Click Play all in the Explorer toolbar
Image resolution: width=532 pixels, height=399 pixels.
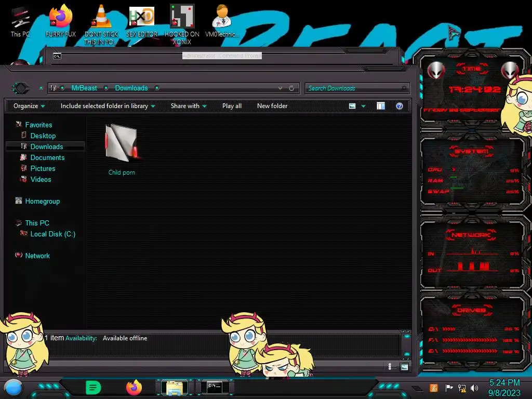[232, 106]
